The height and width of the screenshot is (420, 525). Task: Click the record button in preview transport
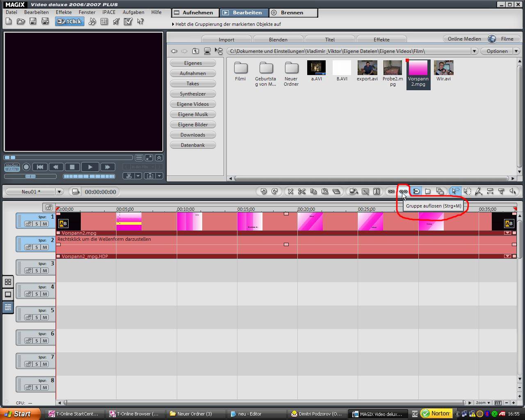tap(26, 167)
